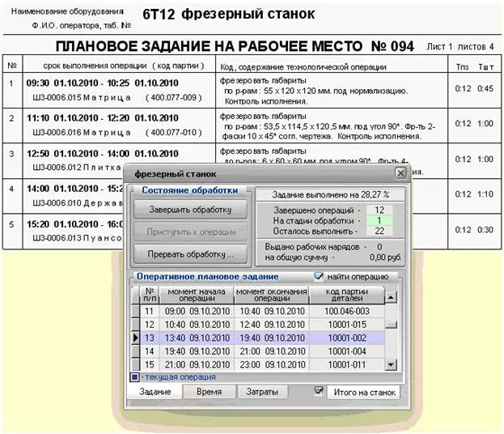The image size is (504, 434).
Task: Click the blue текущая операция legend square
Action: click(134, 377)
